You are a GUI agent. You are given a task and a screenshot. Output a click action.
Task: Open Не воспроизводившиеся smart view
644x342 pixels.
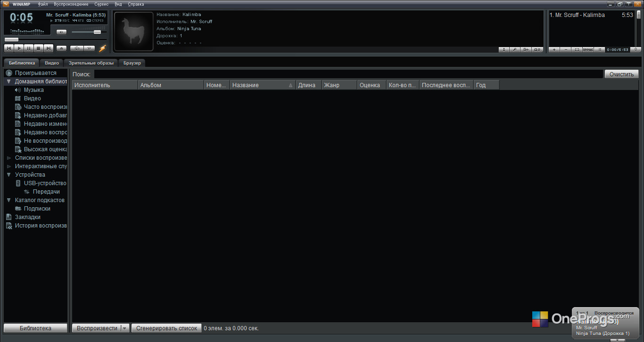click(x=45, y=141)
